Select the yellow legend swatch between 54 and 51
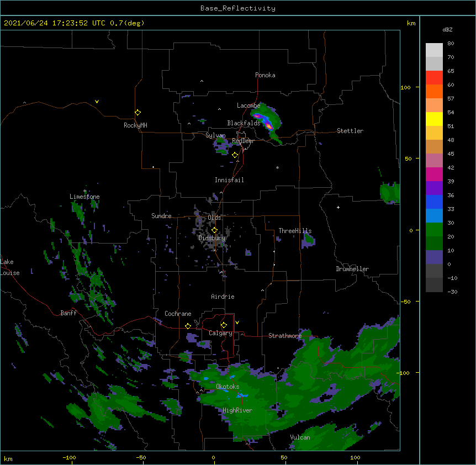 [x=434, y=119]
